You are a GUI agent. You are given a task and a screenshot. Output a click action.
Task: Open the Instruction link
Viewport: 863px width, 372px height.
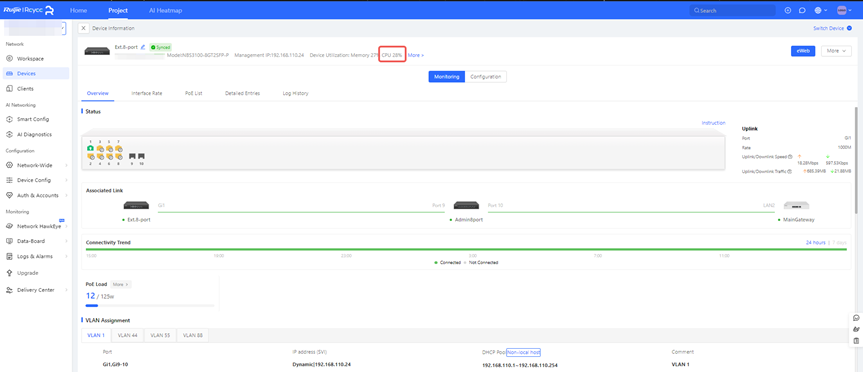coord(713,123)
